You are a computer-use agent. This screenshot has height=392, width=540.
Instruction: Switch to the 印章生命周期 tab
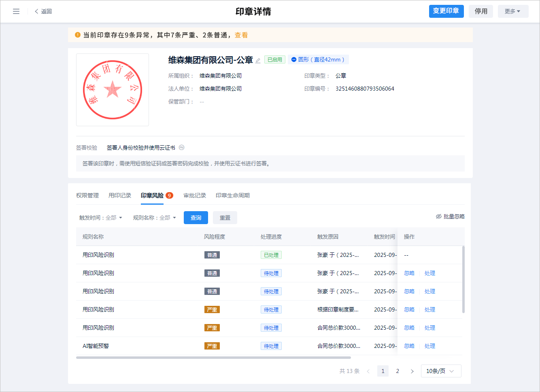(x=232, y=195)
